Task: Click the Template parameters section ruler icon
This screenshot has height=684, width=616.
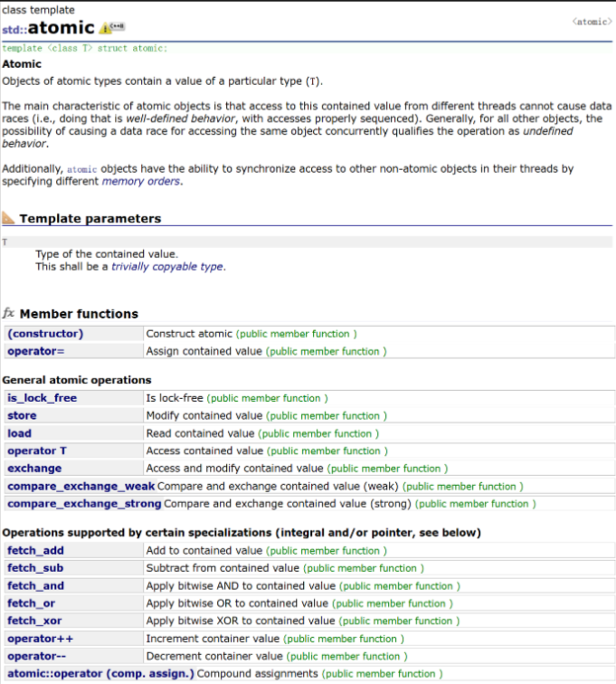Action: tap(8, 217)
